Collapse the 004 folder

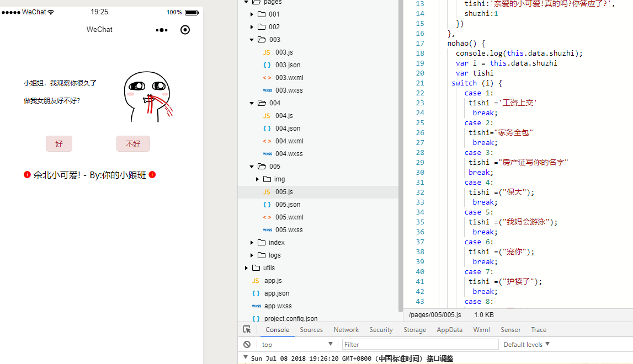pos(252,103)
